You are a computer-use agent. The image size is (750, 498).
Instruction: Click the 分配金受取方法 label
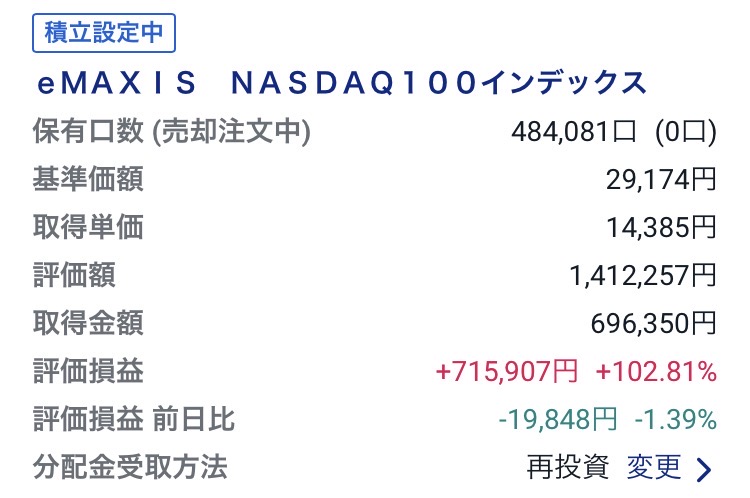(130, 467)
